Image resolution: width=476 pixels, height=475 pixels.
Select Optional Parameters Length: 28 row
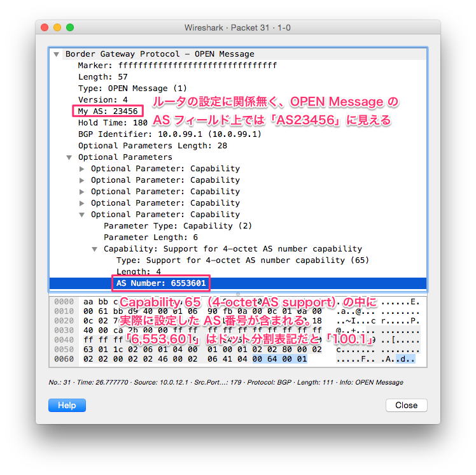[238, 146]
